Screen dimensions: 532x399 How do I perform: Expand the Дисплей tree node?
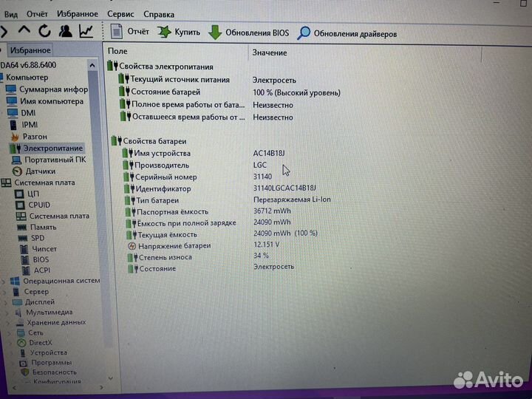6,303
